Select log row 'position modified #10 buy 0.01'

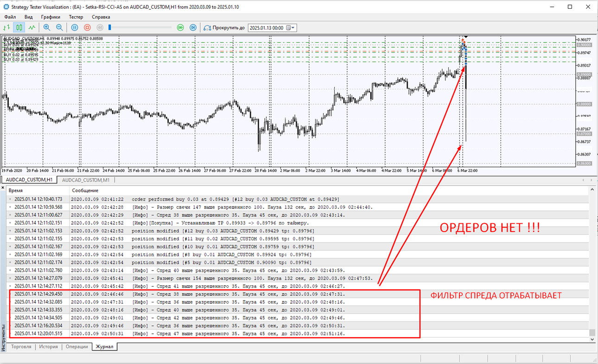298,246
